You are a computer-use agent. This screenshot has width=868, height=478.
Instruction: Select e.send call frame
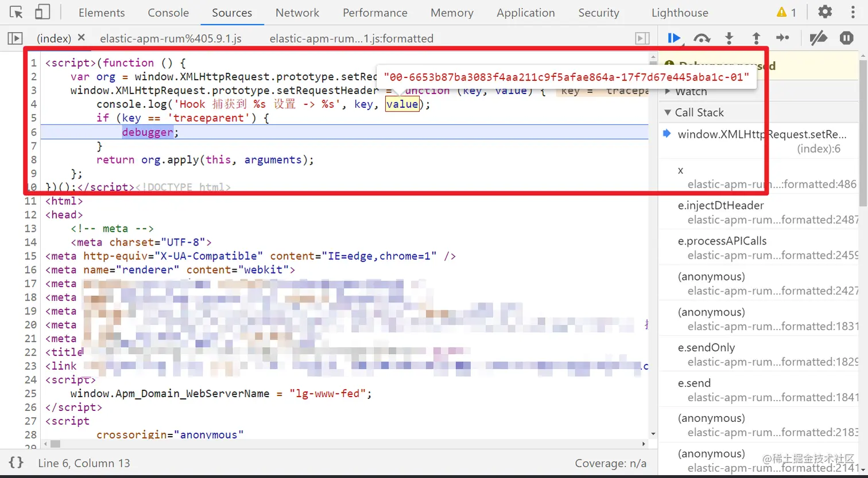coord(759,390)
